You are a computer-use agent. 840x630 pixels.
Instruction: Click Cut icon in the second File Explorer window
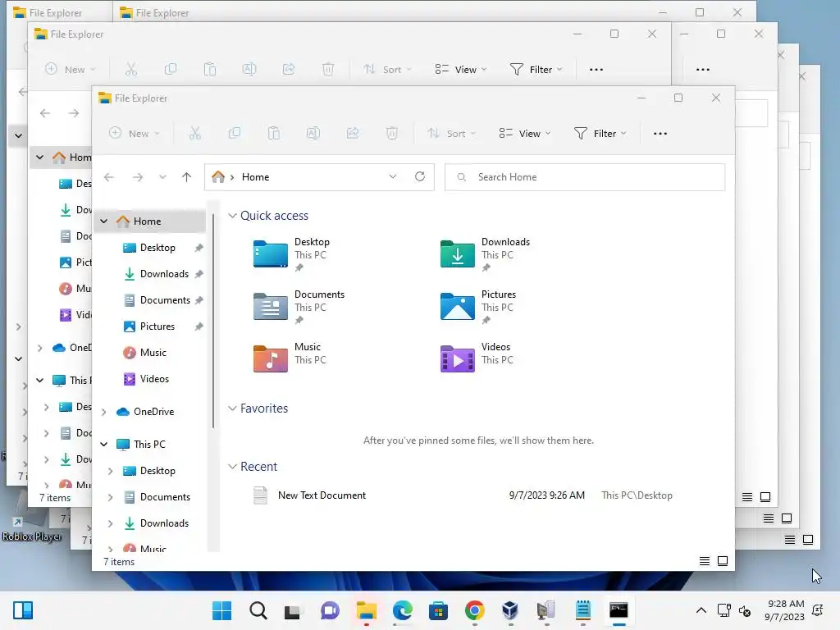pyautogui.click(x=131, y=69)
